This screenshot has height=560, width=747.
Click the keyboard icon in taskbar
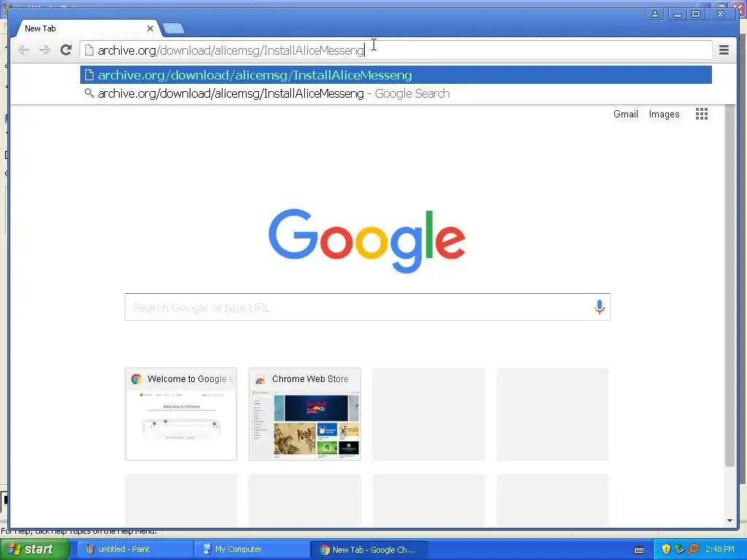pyautogui.click(x=639, y=550)
